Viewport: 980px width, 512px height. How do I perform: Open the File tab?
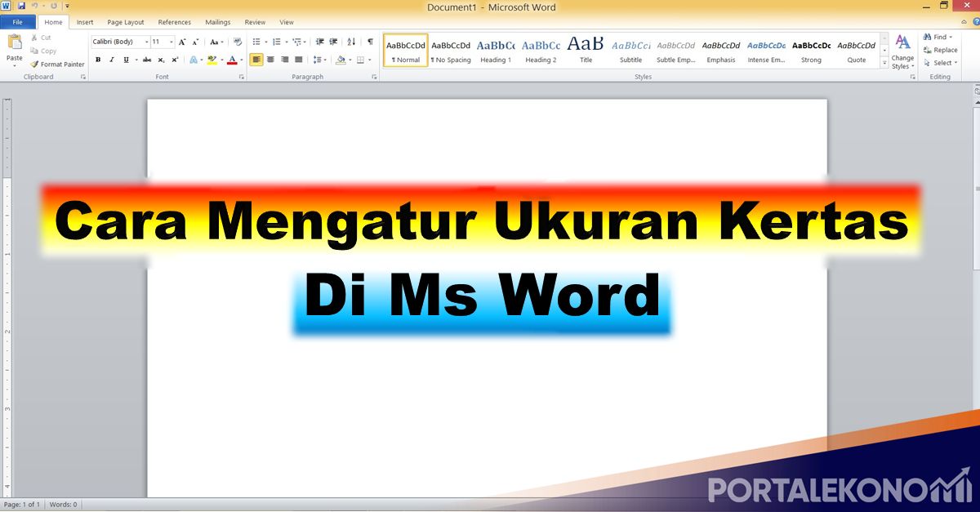[17, 22]
